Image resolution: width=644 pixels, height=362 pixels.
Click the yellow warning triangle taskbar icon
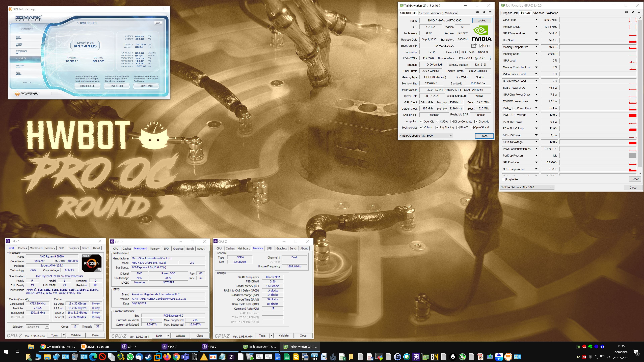[x=204, y=357]
